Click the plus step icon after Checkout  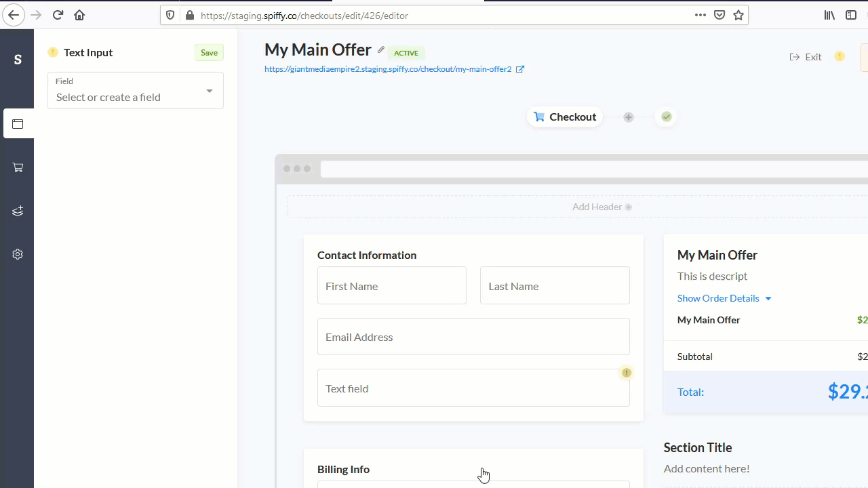coord(629,117)
